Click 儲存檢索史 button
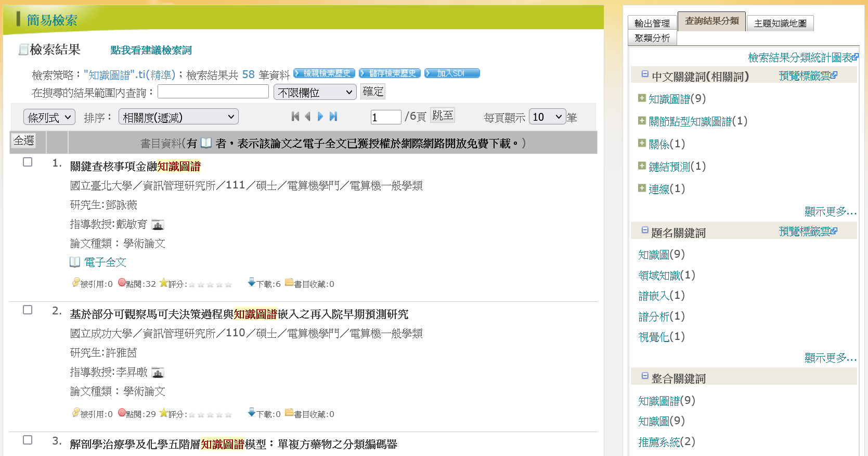868x456 pixels. [390, 73]
